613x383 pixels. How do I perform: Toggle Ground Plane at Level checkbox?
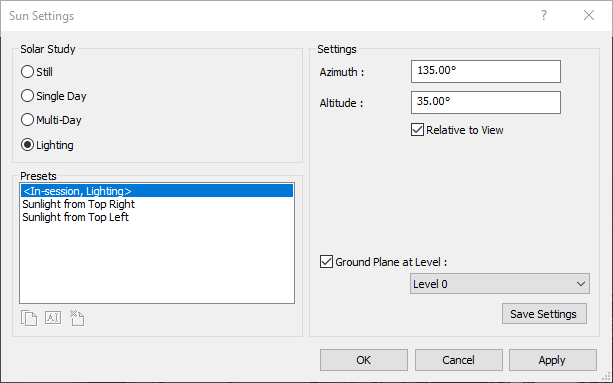tap(326, 261)
